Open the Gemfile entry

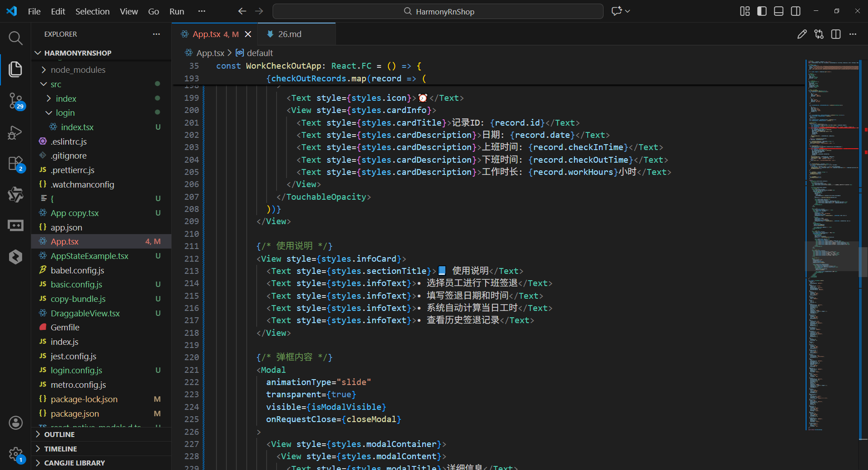101,327
